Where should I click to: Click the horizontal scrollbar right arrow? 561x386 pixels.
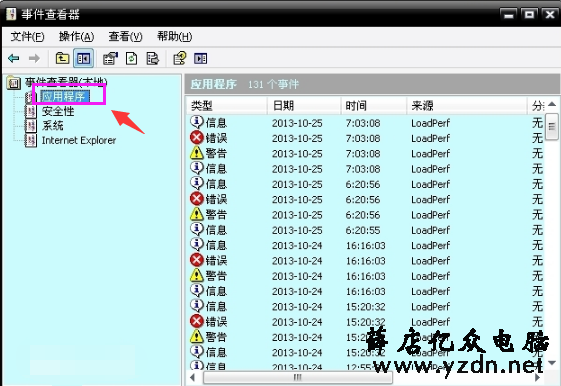coord(537,377)
